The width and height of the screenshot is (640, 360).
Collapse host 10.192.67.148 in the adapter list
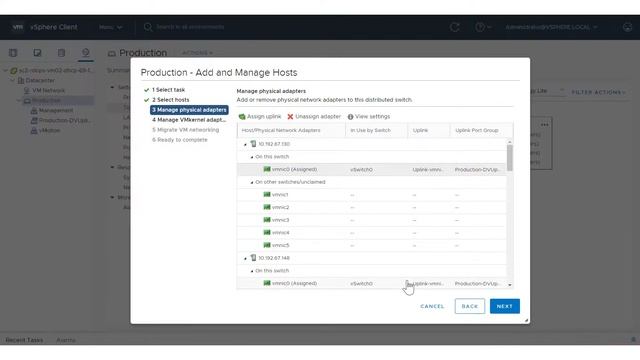coord(245,258)
